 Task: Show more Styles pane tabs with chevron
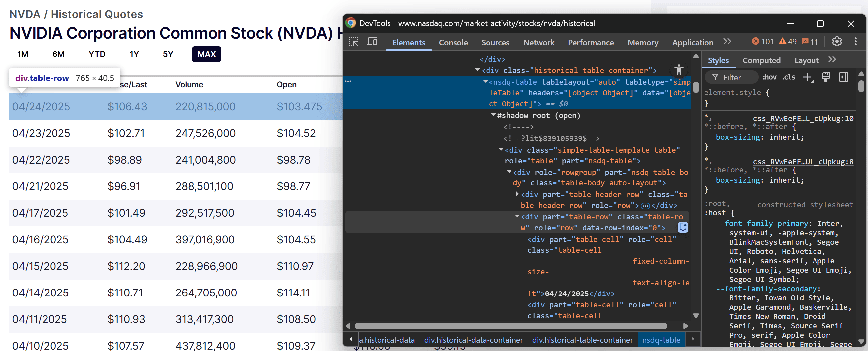click(x=832, y=60)
